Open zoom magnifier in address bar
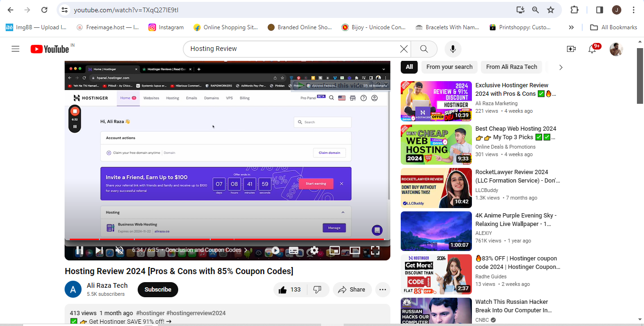644x326 pixels. (x=536, y=10)
